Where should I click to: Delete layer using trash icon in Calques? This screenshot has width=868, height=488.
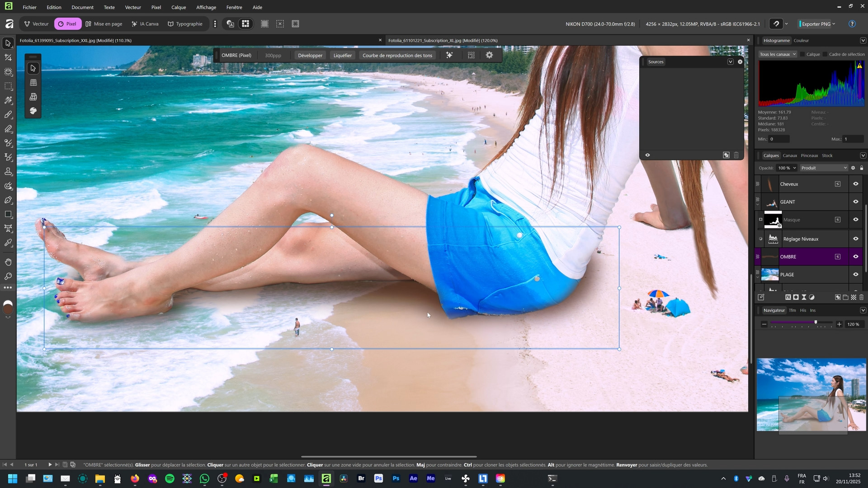click(x=861, y=297)
